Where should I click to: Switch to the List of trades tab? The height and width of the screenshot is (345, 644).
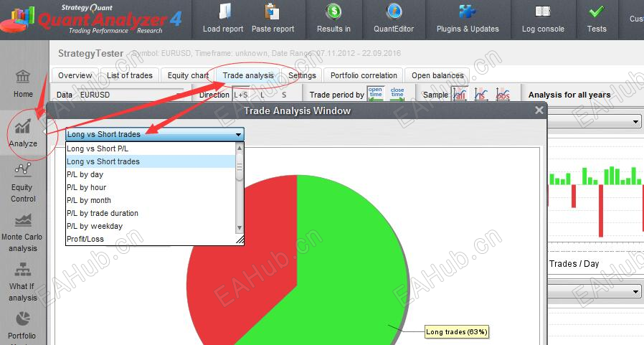pos(129,75)
